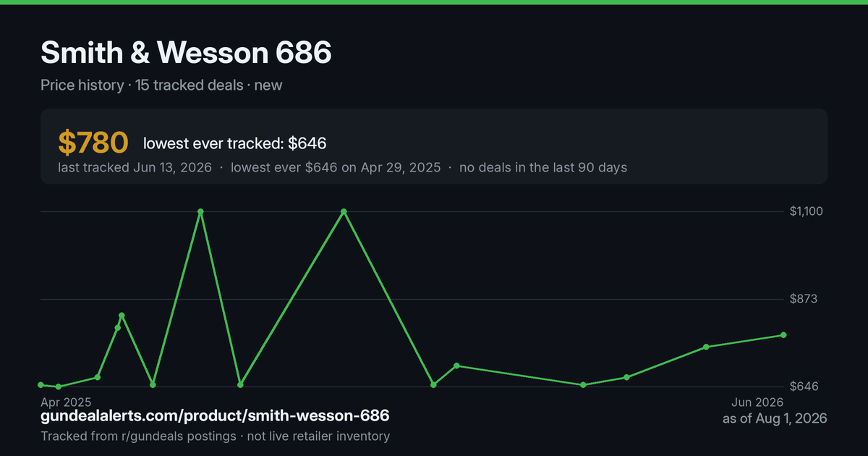The image size is (868, 456).
Task: Click the Apr 2025 axis label
Action: [x=66, y=402]
